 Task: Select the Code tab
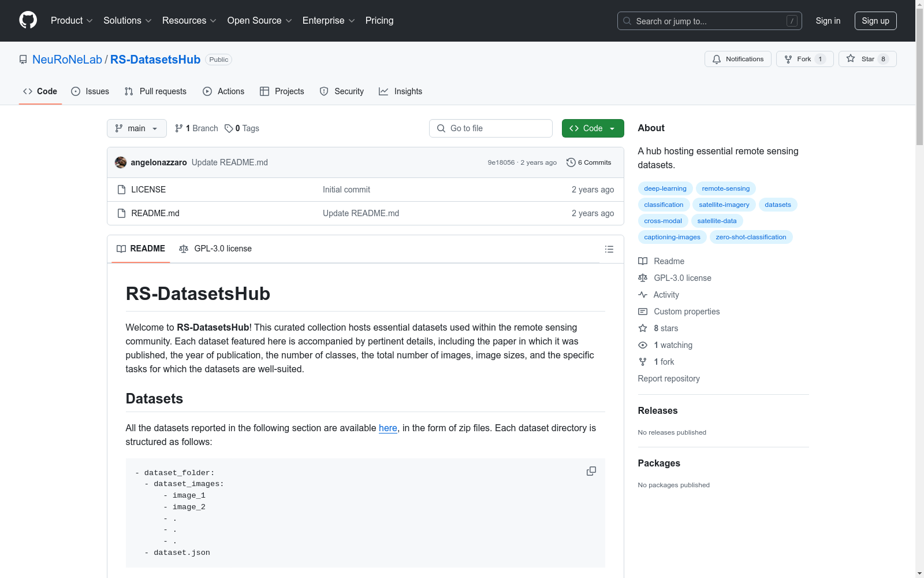pos(40,91)
